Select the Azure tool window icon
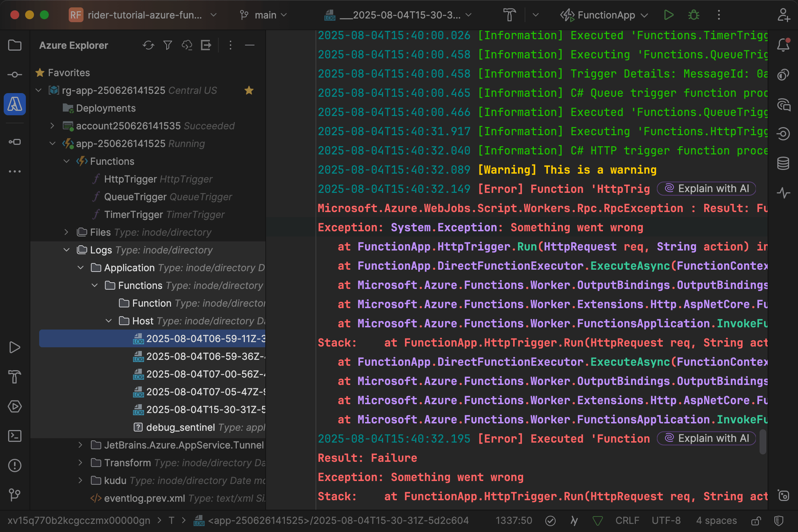This screenshot has width=798, height=532. (15, 105)
